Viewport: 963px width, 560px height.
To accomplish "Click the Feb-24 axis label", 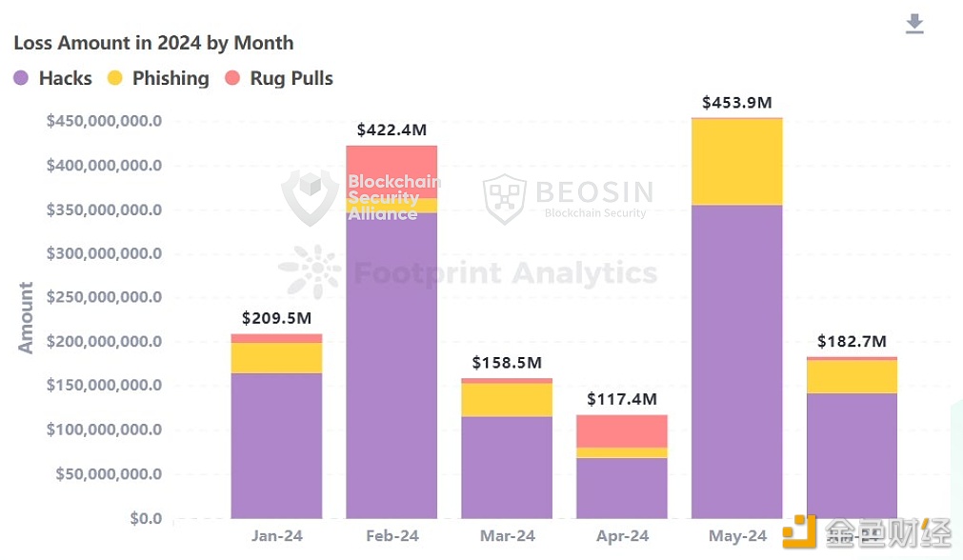I will click(x=391, y=536).
